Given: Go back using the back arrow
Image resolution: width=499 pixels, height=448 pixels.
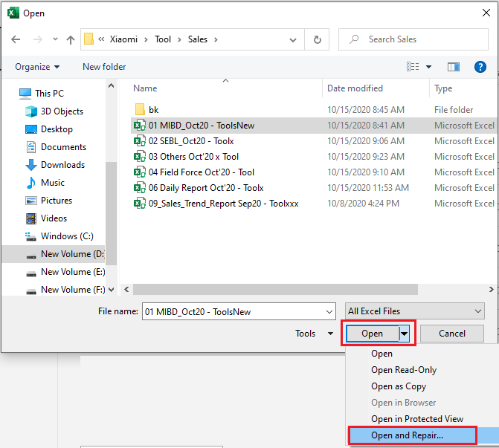Looking at the screenshot, I should coord(16,39).
